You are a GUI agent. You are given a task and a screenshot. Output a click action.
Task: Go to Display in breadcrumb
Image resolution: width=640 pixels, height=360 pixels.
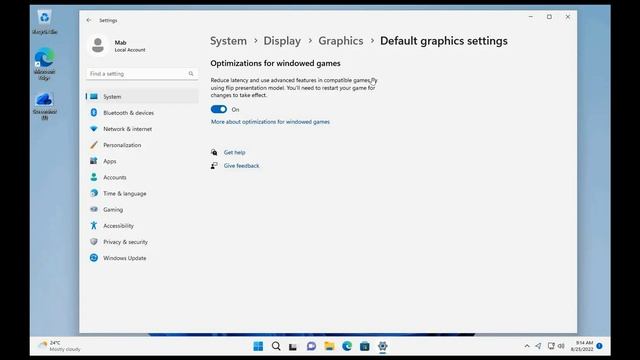(x=282, y=41)
